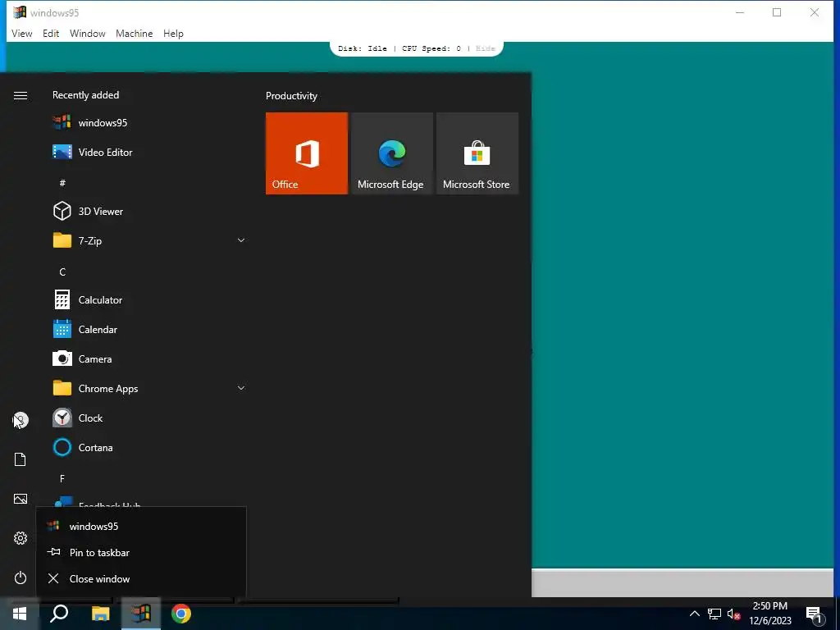
Task: Launch Camera app
Action: click(x=149, y=359)
